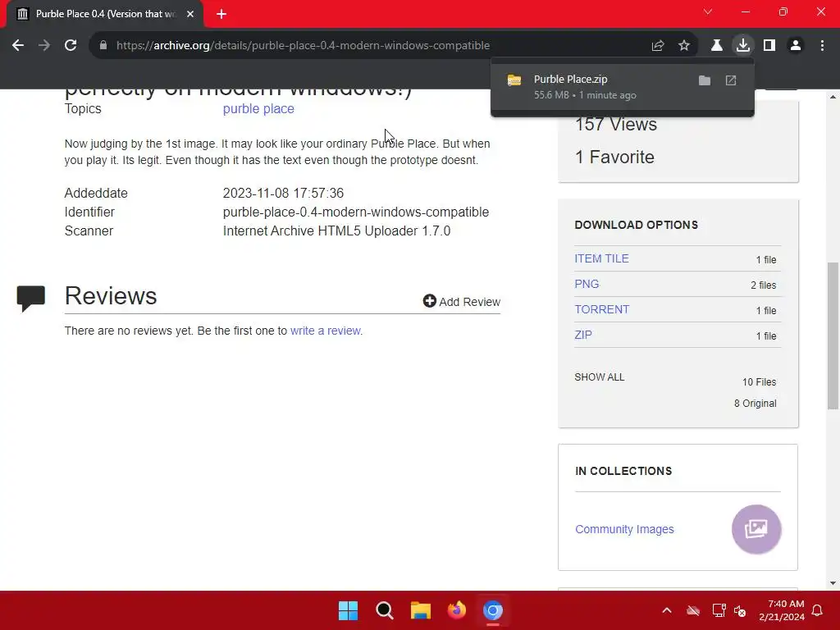Download the TORRENT file
The image size is (840, 630).
point(601,309)
